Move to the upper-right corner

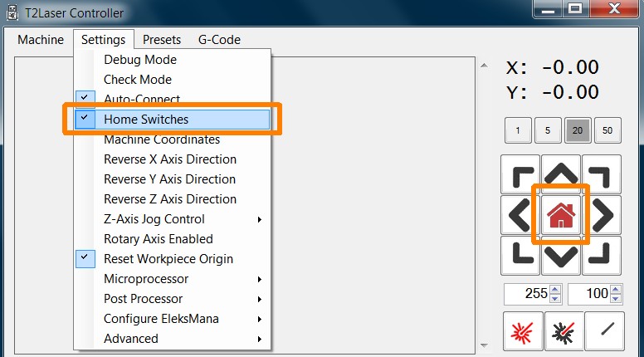point(602,174)
